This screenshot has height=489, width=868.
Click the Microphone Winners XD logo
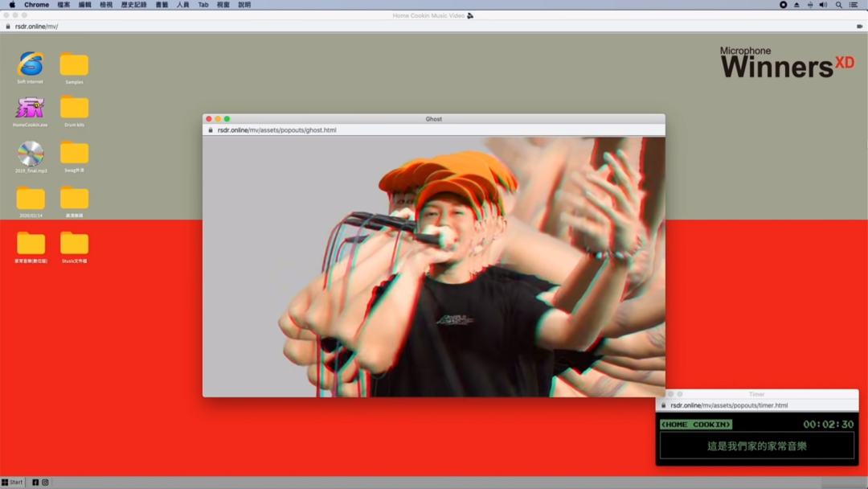786,63
